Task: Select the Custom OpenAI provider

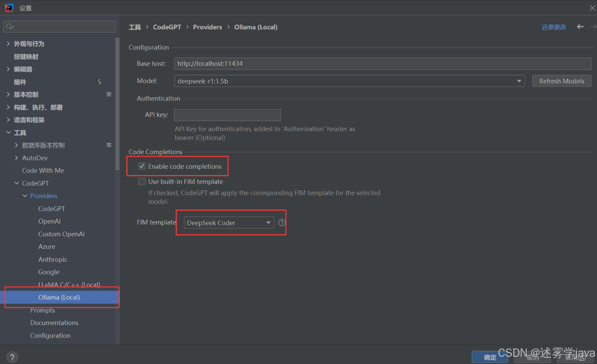Action: tap(61, 234)
